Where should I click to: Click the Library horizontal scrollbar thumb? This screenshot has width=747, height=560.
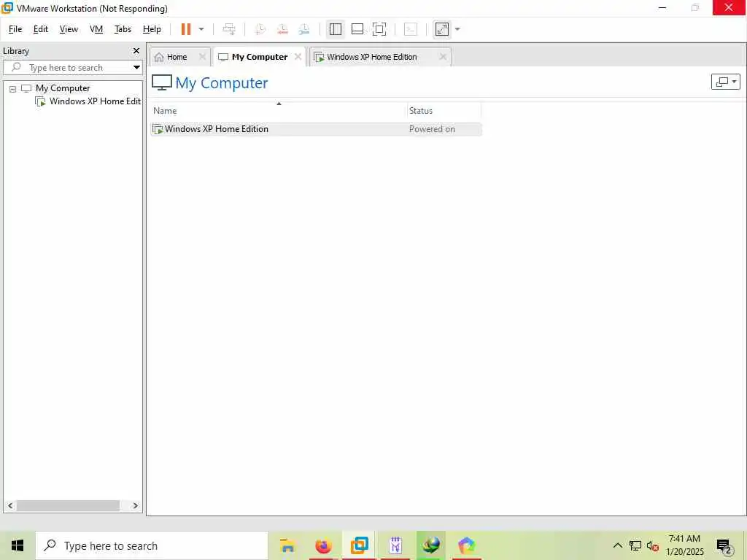68,506
